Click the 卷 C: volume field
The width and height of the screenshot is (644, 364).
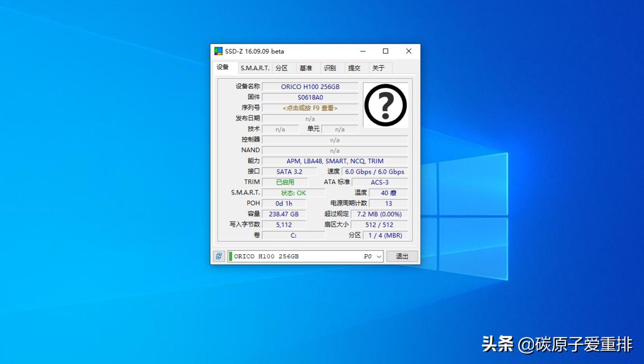point(293,235)
